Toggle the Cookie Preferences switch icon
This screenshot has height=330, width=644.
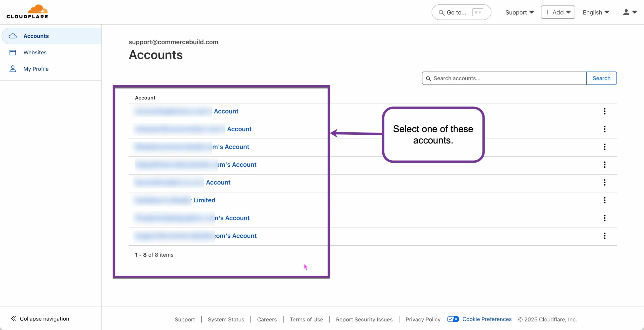point(453,319)
